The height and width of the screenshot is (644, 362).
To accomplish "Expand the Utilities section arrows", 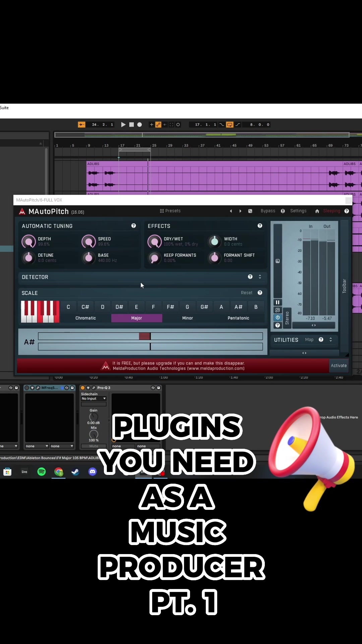I will (x=330, y=339).
